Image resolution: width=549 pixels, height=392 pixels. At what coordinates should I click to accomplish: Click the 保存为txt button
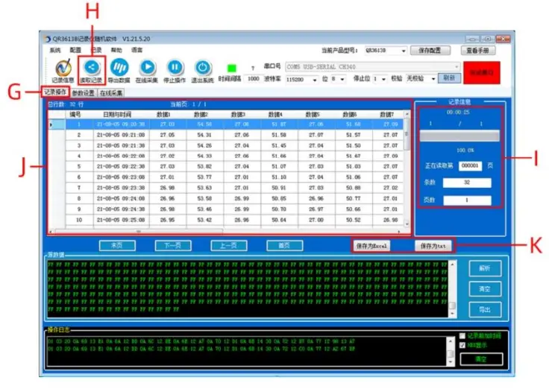coord(433,246)
